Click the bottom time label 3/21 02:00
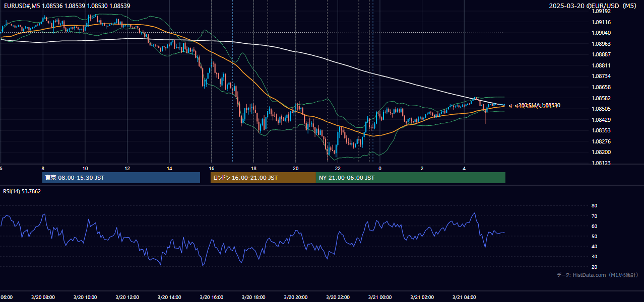This screenshot has width=644, height=302. [x=422, y=297]
